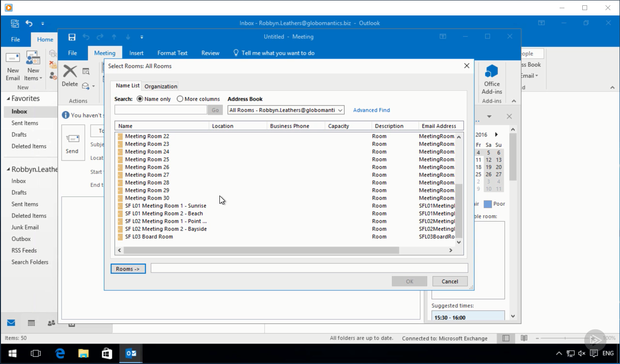
Task: Select the More columns radio button
Action: (180, 99)
